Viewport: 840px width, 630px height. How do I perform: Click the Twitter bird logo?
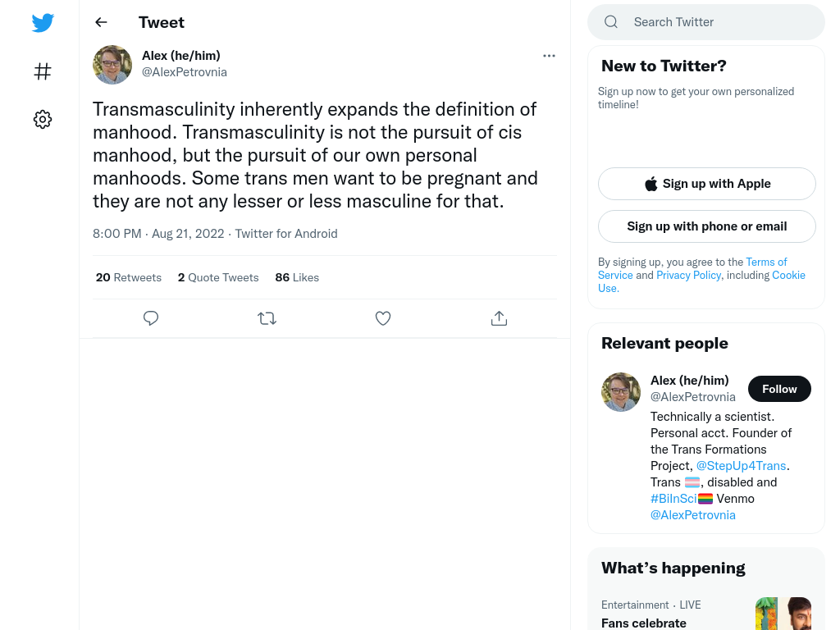point(43,22)
